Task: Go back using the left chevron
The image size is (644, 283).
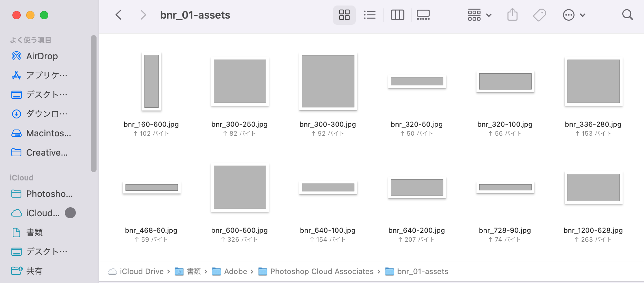Action: [119, 15]
